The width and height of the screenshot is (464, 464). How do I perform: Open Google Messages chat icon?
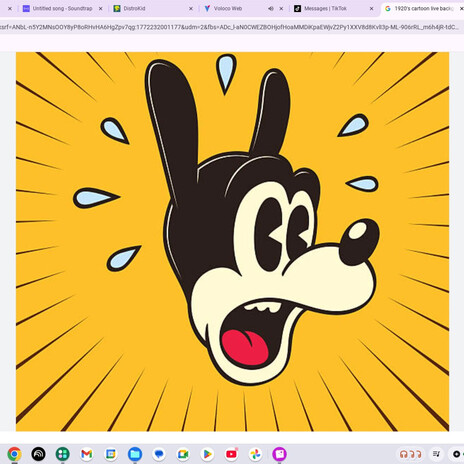159,454
